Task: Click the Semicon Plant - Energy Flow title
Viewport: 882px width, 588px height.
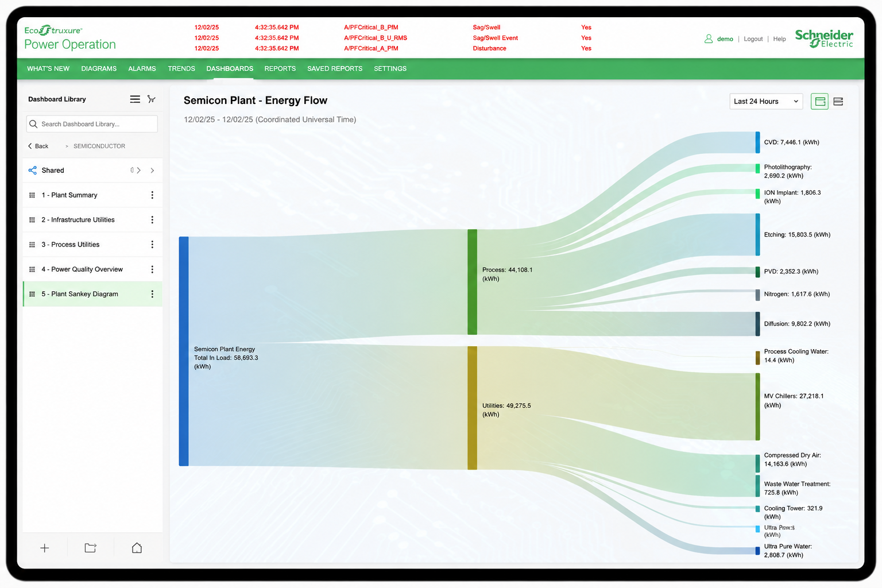Action: (x=256, y=100)
